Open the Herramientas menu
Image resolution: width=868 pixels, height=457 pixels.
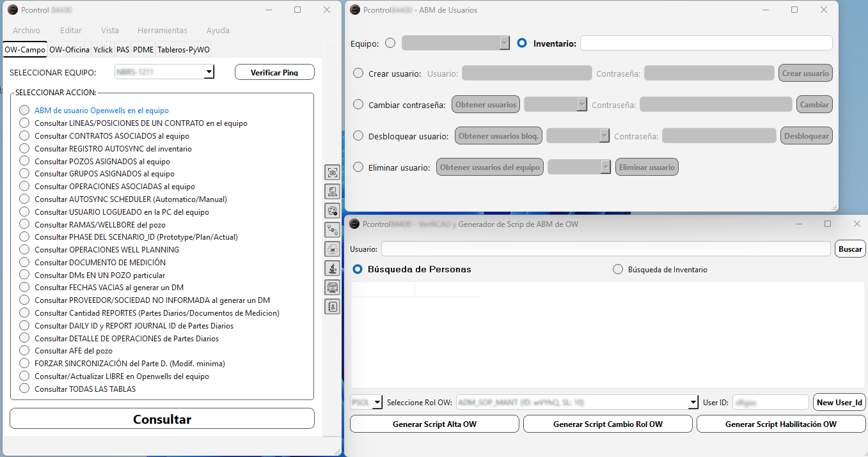[162, 30]
